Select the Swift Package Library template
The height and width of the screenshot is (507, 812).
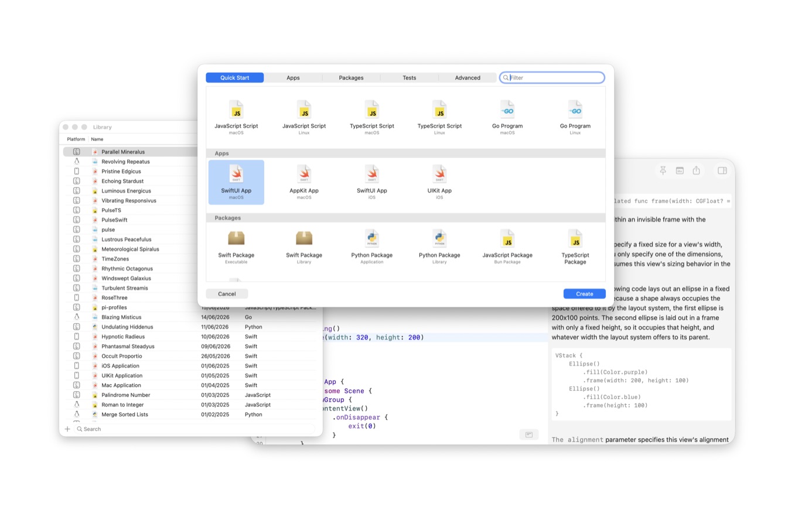[x=304, y=246]
